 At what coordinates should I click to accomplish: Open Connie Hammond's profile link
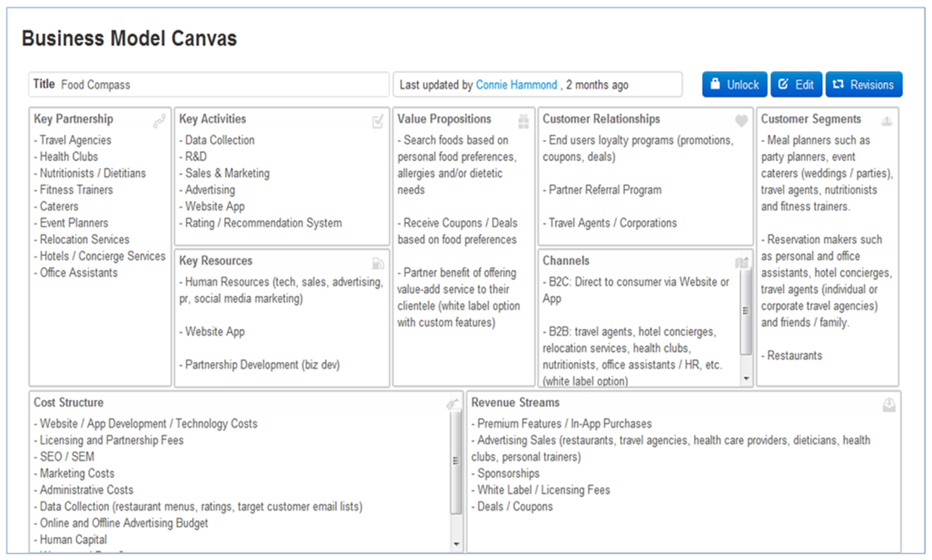[516, 85]
